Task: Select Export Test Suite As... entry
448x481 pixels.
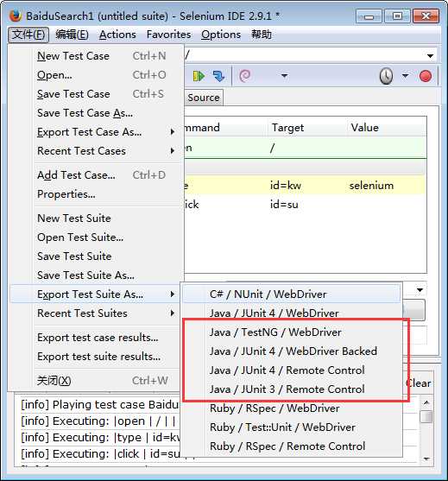Action: pyautogui.click(x=96, y=294)
